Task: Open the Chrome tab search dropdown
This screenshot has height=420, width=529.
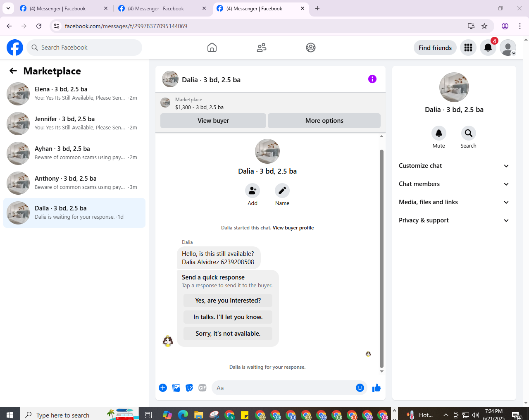Action: [x=8, y=8]
